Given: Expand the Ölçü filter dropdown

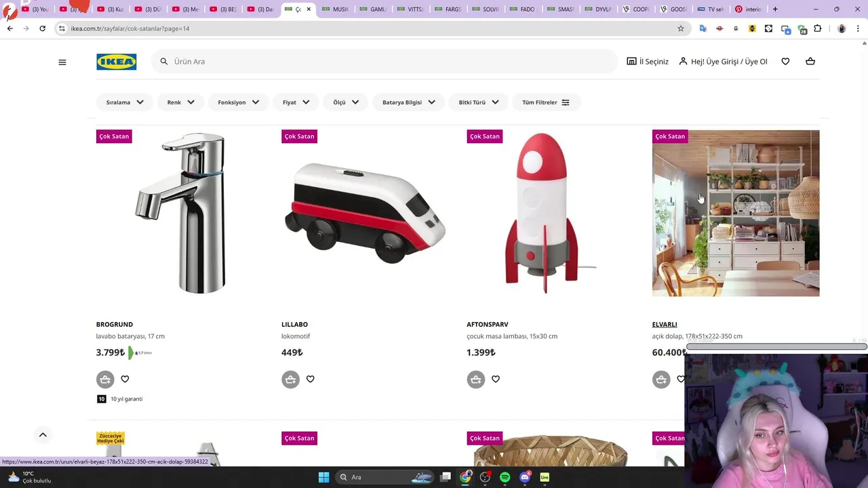Looking at the screenshot, I should click(346, 102).
